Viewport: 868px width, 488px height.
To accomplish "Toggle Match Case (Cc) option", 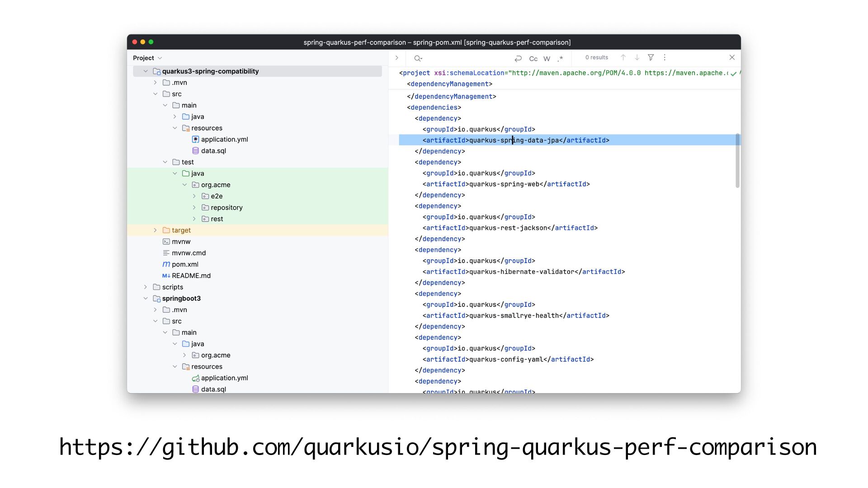I will click(533, 59).
